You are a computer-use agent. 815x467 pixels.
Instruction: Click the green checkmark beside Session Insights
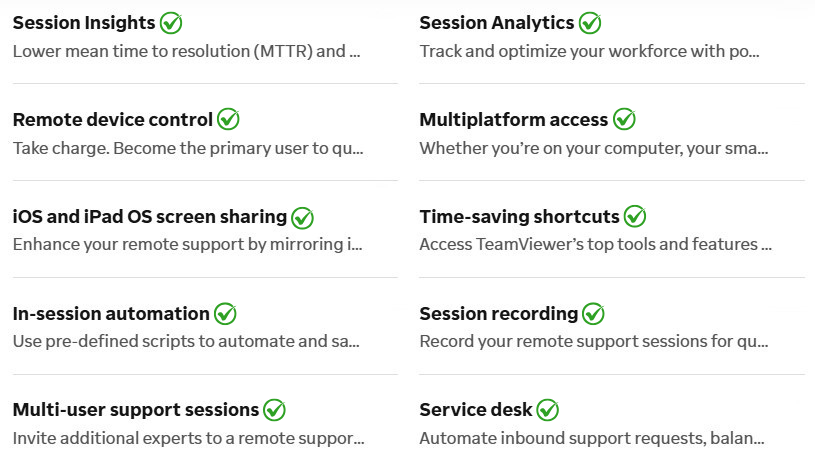point(171,23)
